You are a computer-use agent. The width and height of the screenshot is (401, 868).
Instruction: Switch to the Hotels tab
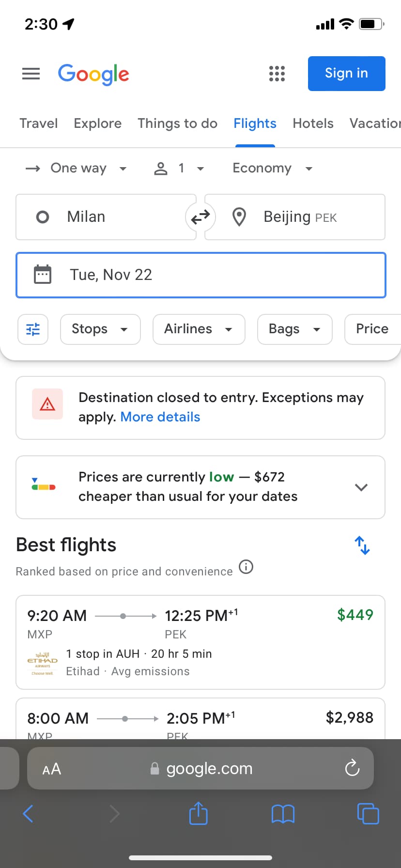pos(313,124)
